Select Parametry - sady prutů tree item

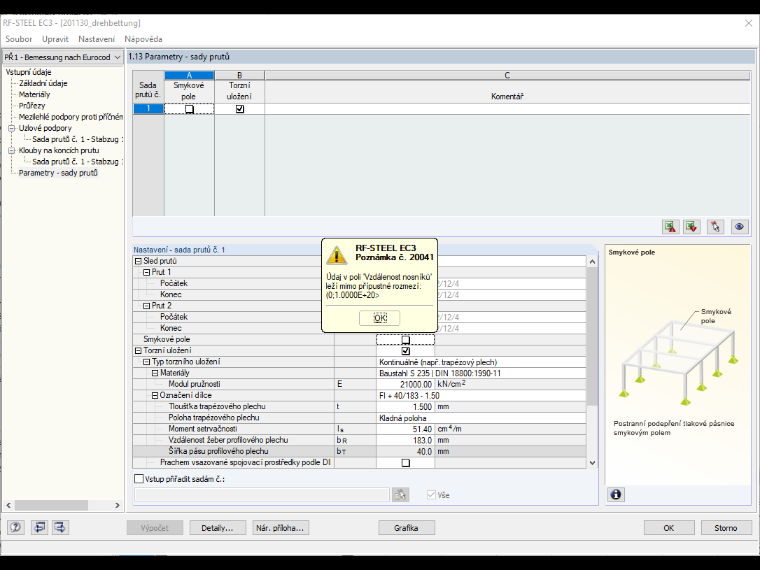coord(58,173)
